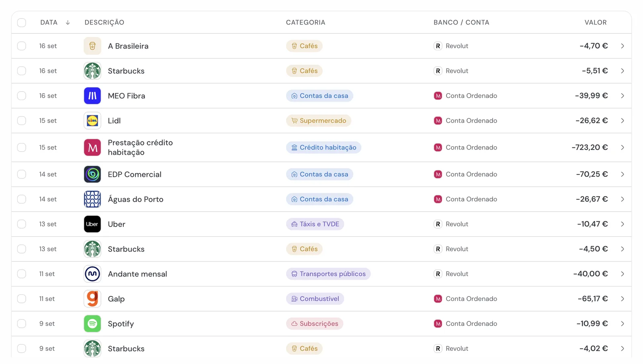This screenshot has height=364, width=643.
Task: Click the Revolut icon in the Uber row
Action: click(438, 224)
